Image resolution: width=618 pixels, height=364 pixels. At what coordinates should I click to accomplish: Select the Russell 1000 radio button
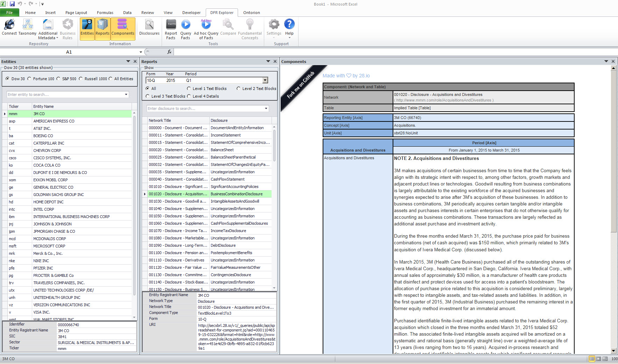click(x=80, y=79)
